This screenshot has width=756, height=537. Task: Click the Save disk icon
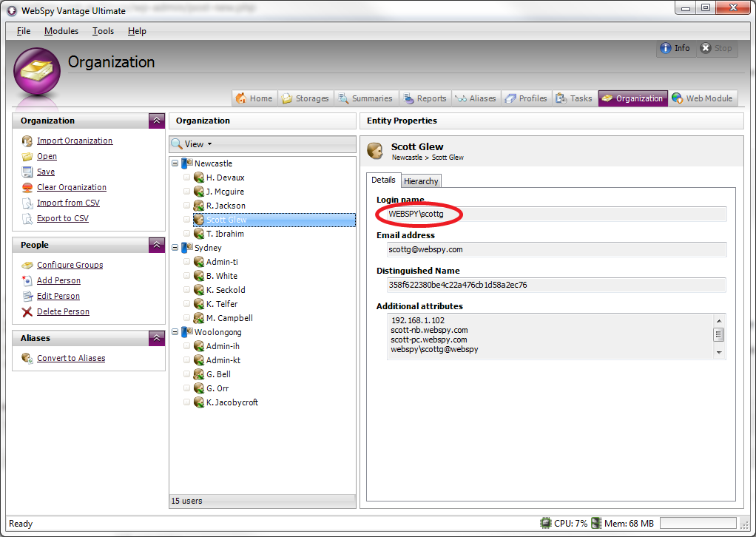[x=27, y=172]
